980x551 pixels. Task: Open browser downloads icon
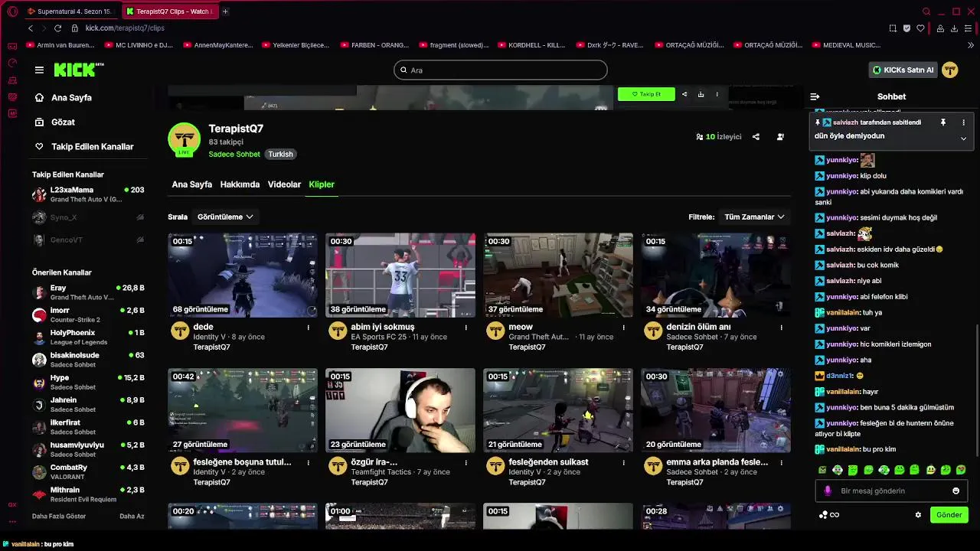954,28
